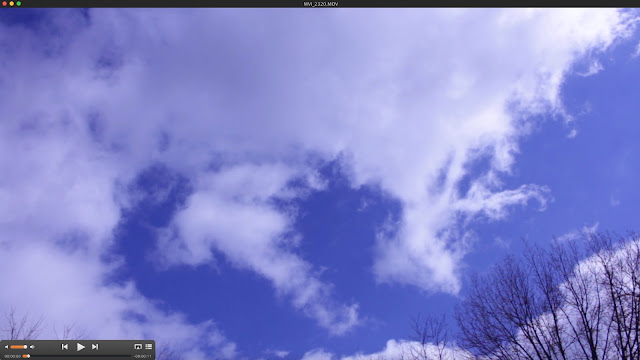The height and width of the screenshot is (360, 640).
Task: Open the playlist view icon
Action: tap(149, 347)
